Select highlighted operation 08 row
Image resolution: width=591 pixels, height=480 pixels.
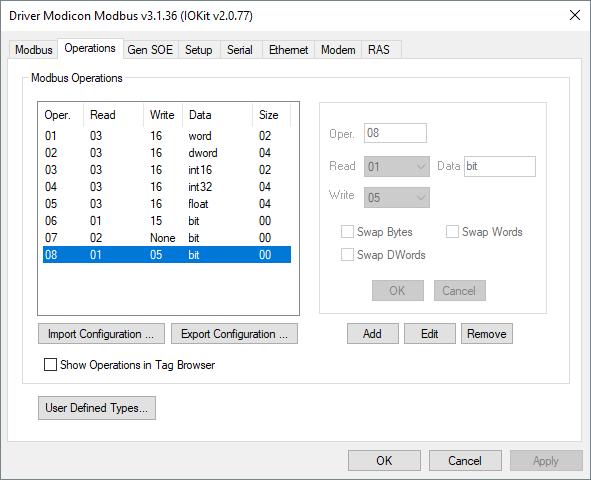(167, 255)
